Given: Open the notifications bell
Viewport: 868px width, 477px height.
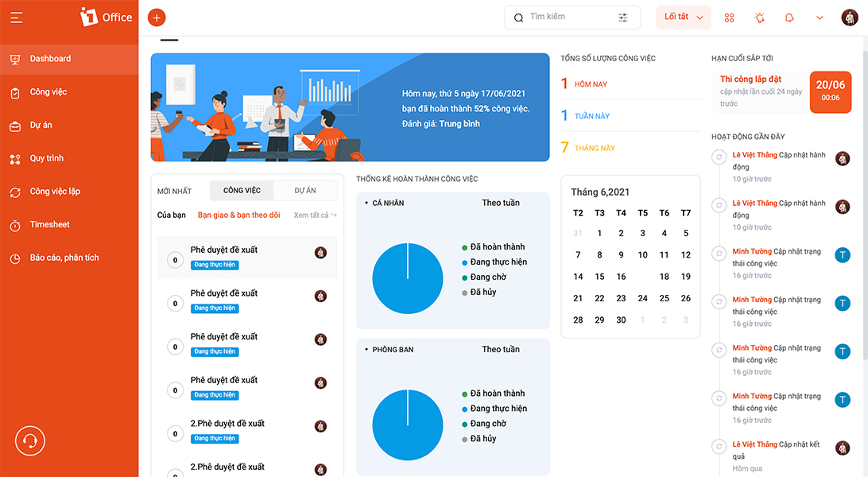Looking at the screenshot, I should point(789,17).
